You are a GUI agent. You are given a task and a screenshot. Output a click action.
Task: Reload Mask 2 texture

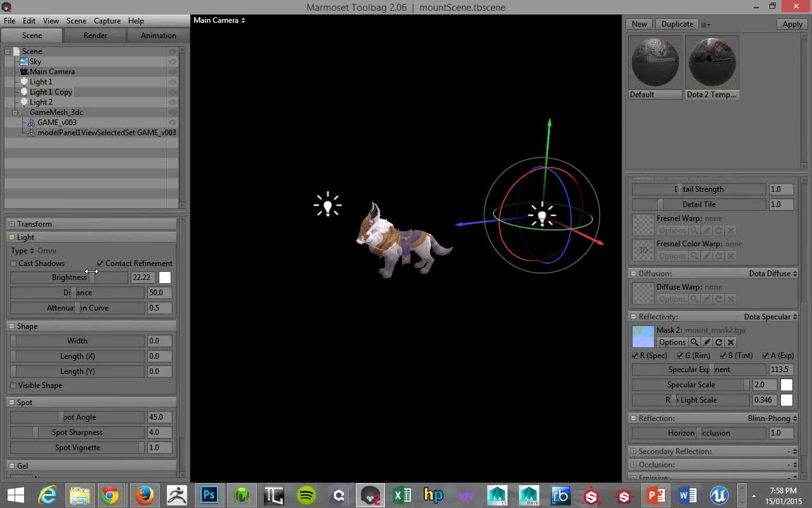(719, 342)
